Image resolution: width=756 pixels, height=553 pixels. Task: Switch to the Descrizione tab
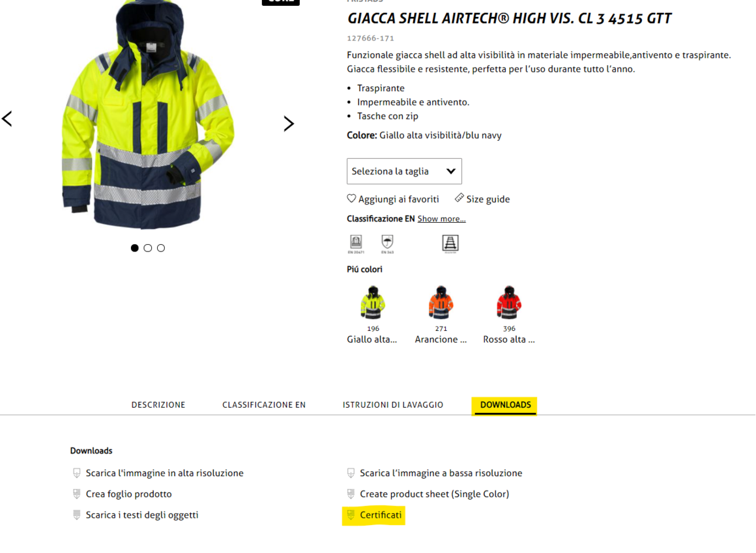(158, 404)
